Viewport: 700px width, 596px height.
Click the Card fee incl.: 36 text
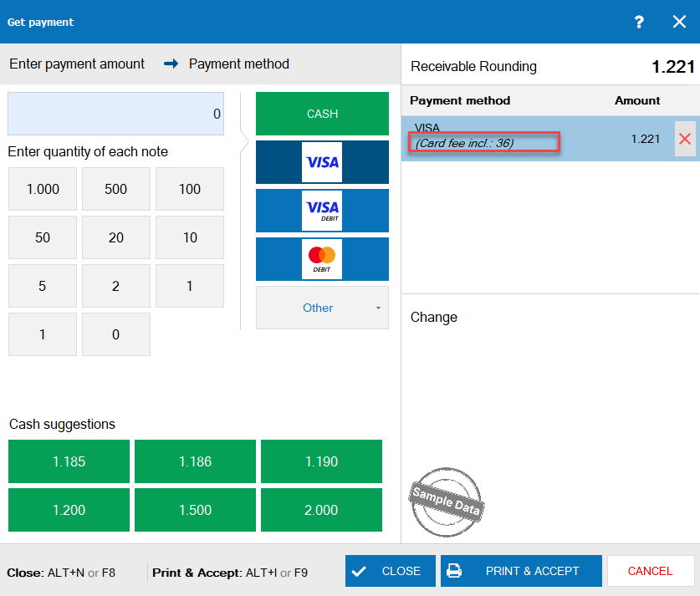tap(465, 143)
